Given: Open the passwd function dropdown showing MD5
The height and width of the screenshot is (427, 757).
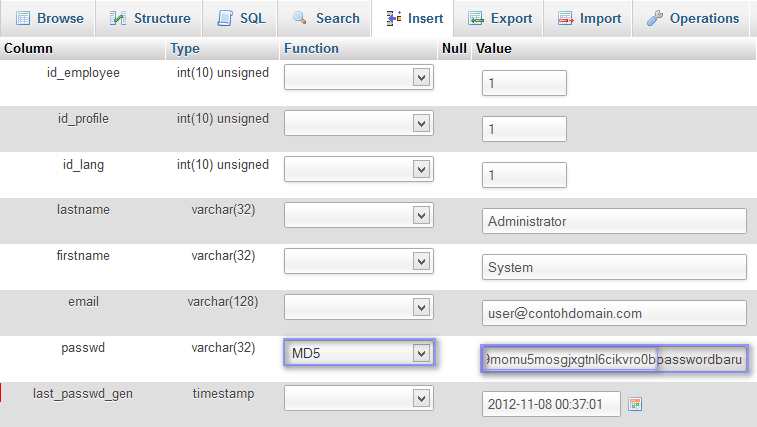Looking at the screenshot, I should click(x=358, y=352).
